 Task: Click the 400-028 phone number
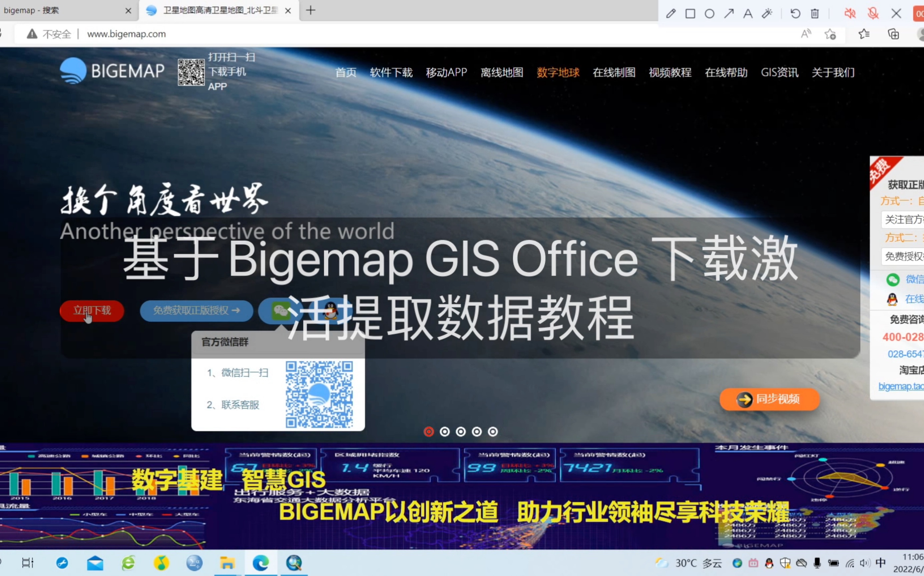(903, 337)
